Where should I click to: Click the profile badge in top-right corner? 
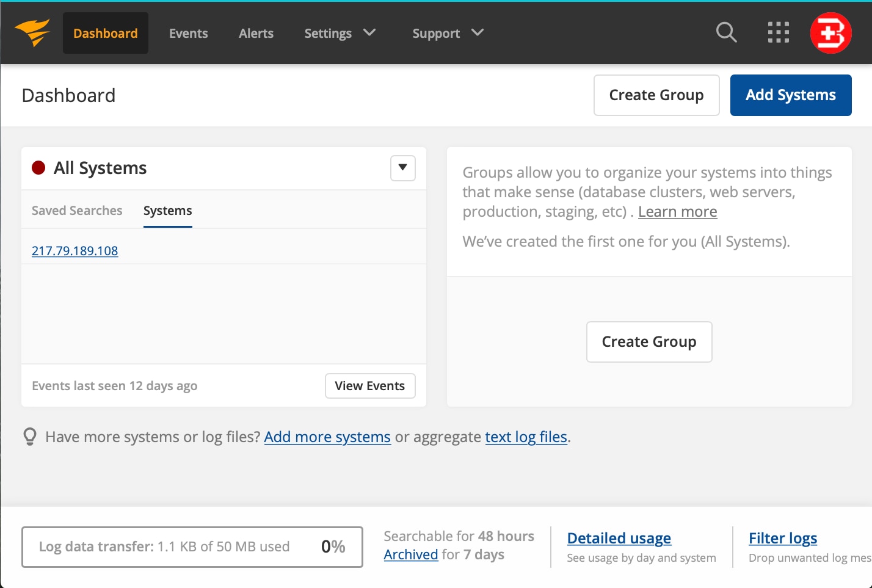tap(830, 32)
